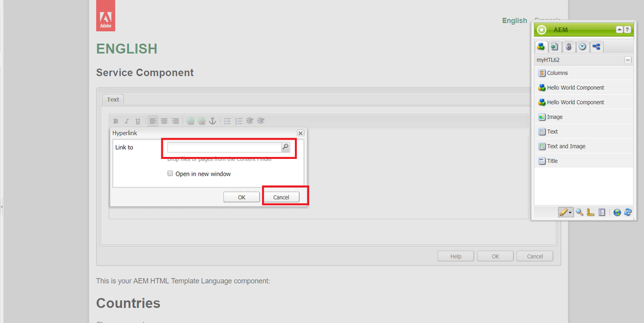This screenshot has width=644, height=323.
Task: Click the magnifier browse icon in Link to field
Action: click(285, 147)
